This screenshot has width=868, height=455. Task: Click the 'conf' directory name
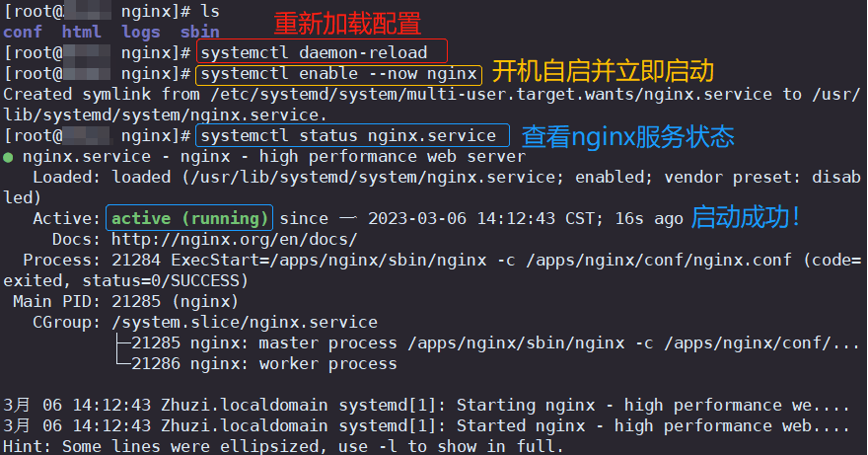(x=23, y=32)
